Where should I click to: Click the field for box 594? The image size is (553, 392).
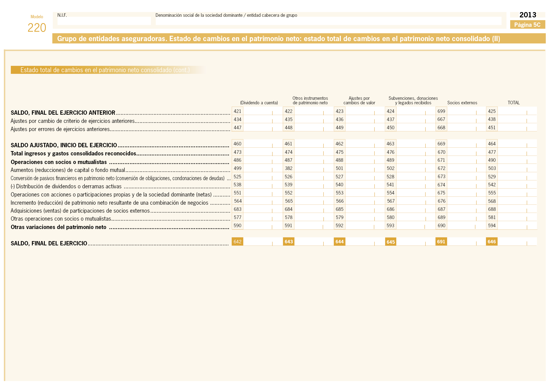click(517, 226)
